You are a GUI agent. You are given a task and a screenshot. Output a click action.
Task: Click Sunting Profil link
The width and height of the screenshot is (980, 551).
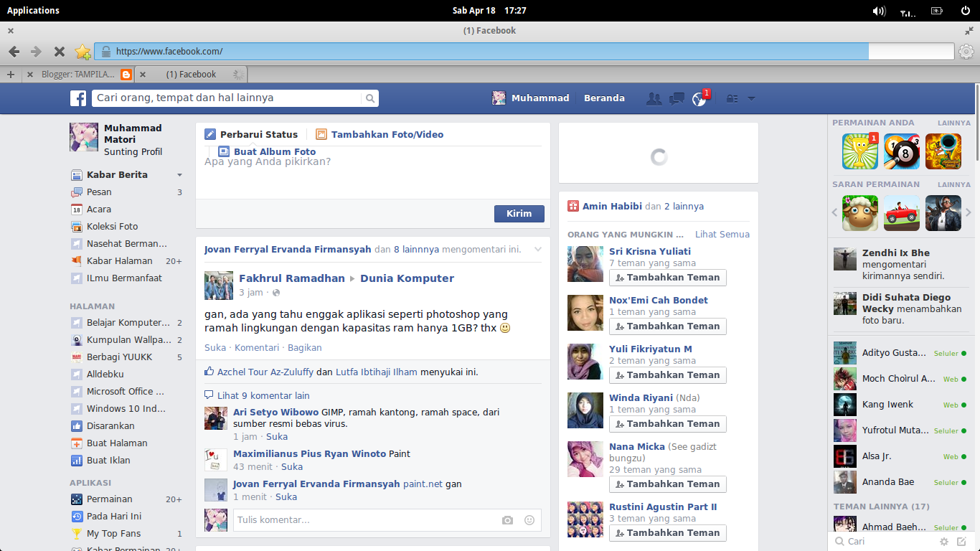coord(133,151)
